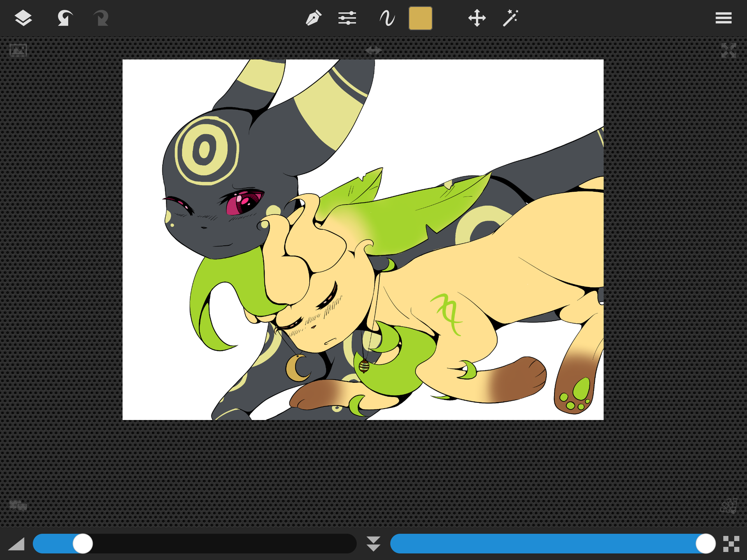Viewport: 747px width, 560px height.
Task: Click the brush size slider handle
Action: [x=83, y=544]
